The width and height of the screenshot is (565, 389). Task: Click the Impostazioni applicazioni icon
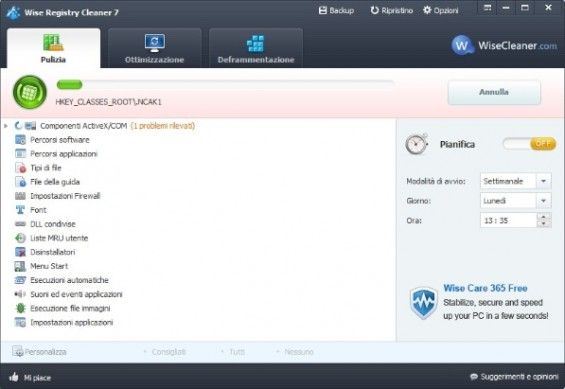(20, 322)
